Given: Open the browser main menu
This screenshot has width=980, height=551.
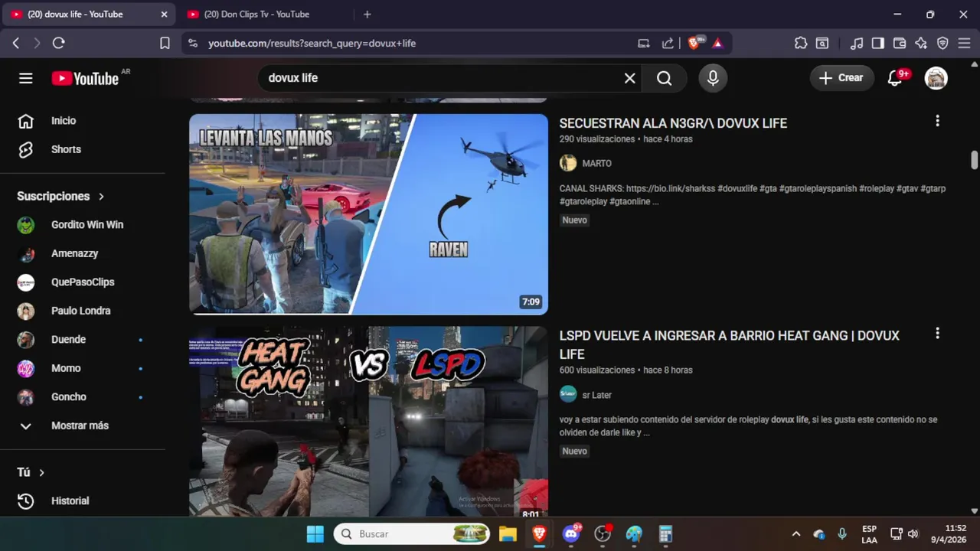Looking at the screenshot, I should (x=964, y=44).
